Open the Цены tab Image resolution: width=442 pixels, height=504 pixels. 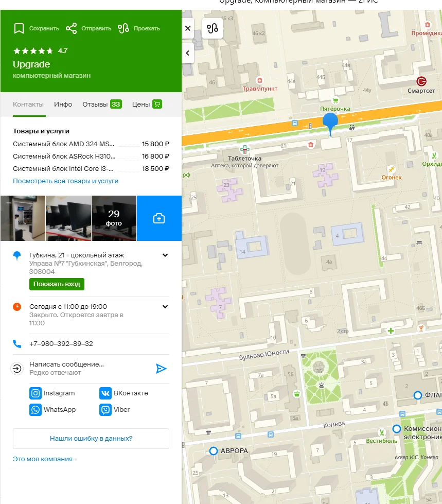(x=147, y=104)
